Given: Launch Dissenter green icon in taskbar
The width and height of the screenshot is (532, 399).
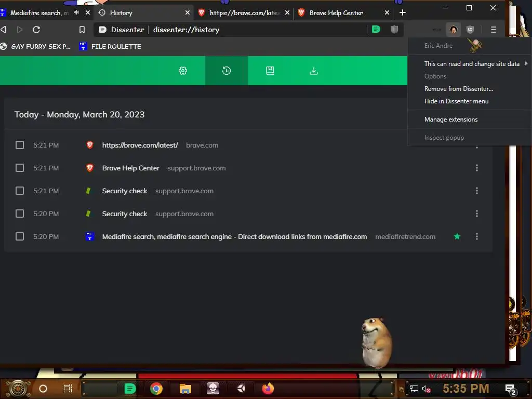Looking at the screenshot, I should pos(130,389).
